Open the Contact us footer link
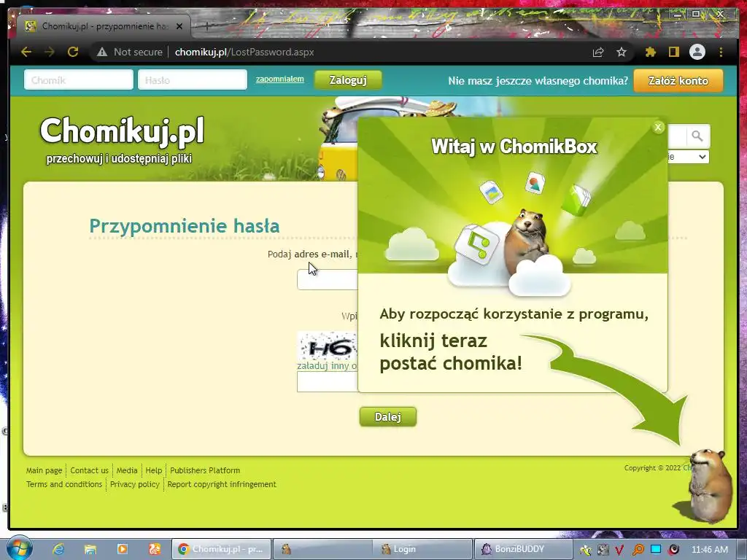Viewport: 747px width, 560px height. tap(90, 470)
